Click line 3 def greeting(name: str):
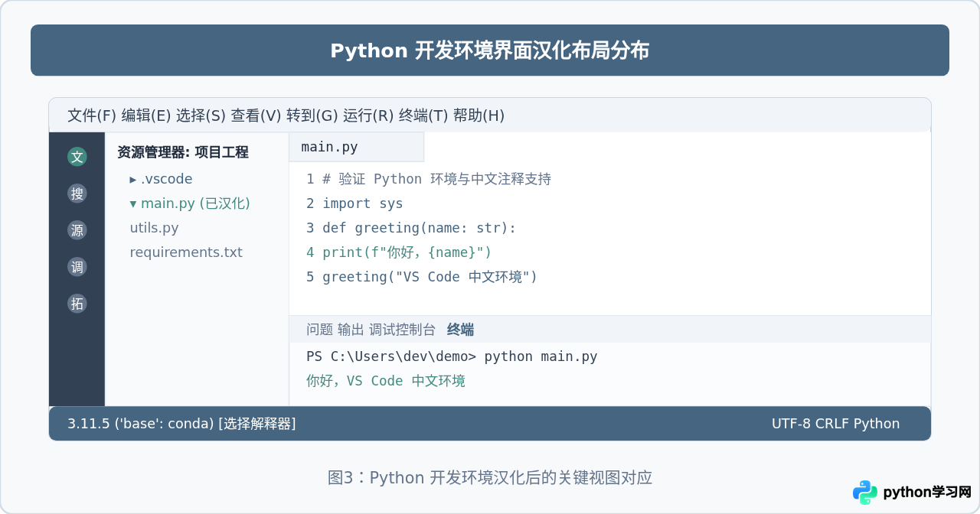Screen dimensions: 980x514 pyautogui.click(x=411, y=228)
